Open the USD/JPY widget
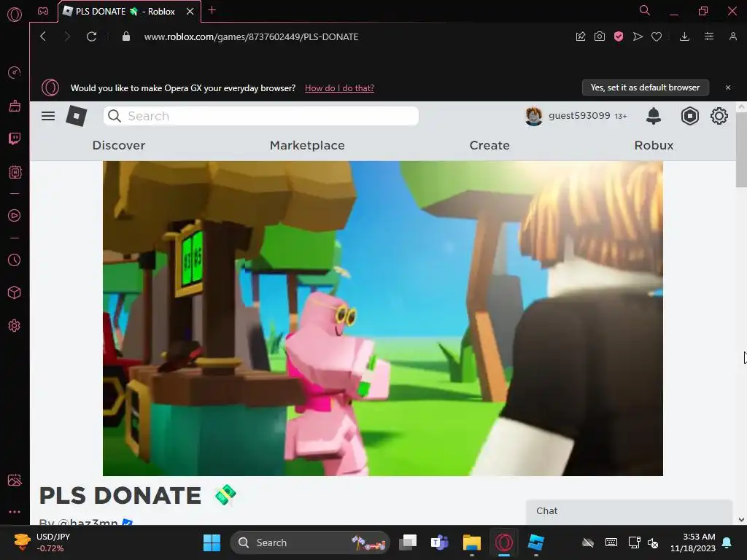The image size is (747, 560). 43,542
